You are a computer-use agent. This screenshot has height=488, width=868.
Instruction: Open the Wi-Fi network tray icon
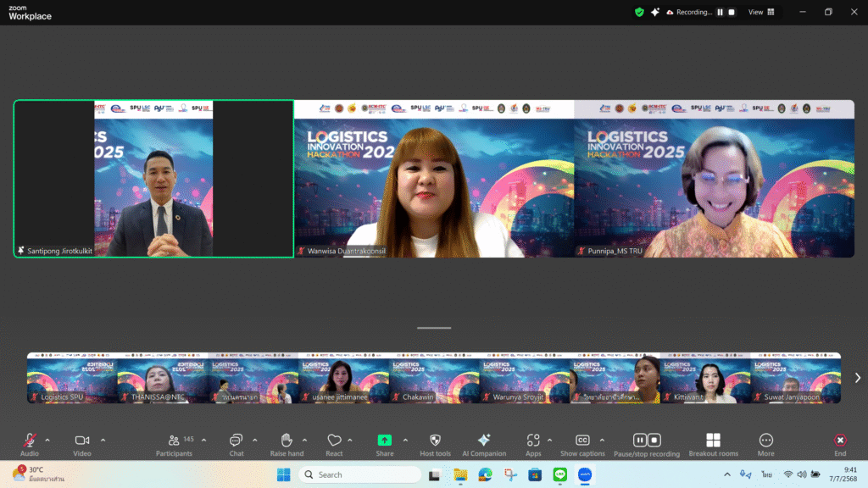(787, 474)
